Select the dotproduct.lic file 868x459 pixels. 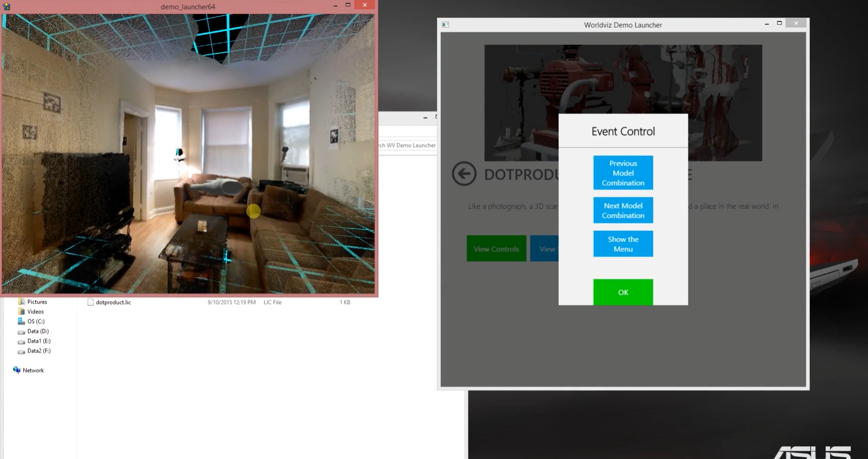tap(113, 302)
